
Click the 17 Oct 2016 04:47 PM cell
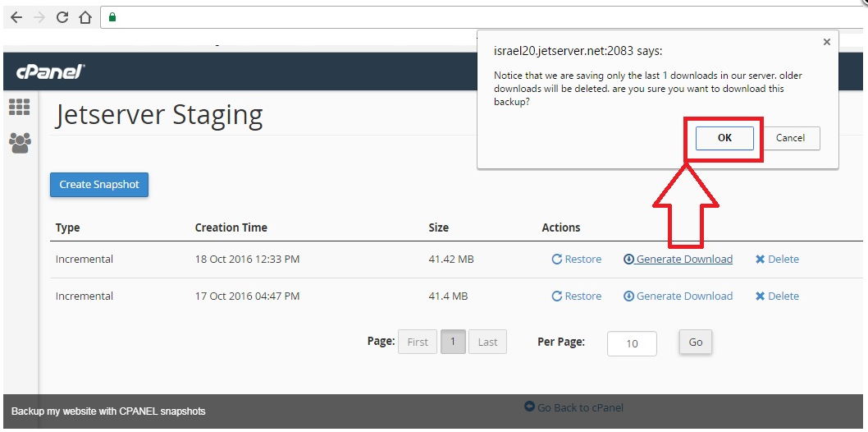tap(247, 296)
